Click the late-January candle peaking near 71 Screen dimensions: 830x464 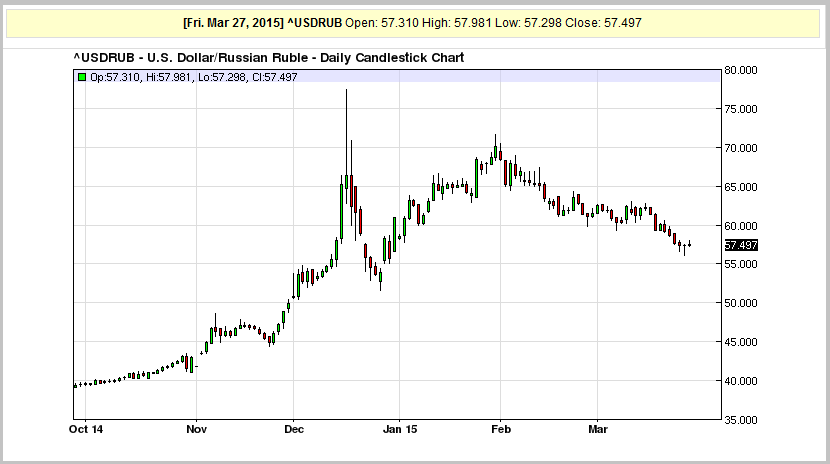495,150
